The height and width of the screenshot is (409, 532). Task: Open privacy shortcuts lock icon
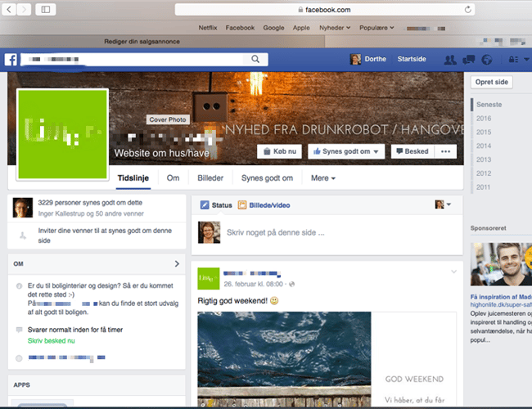point(513,60)
